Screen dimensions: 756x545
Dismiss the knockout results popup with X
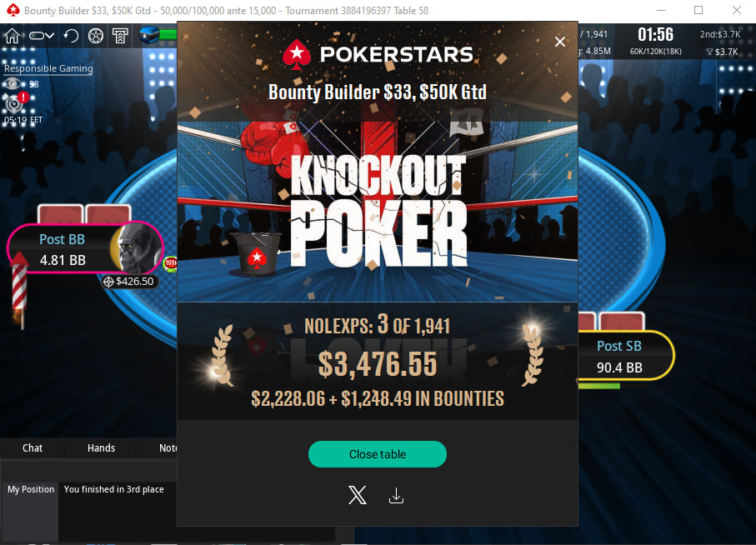tap(560, 42)
